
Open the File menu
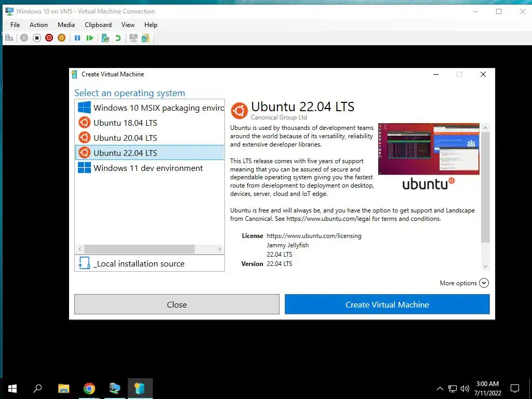tap(15, 25)
